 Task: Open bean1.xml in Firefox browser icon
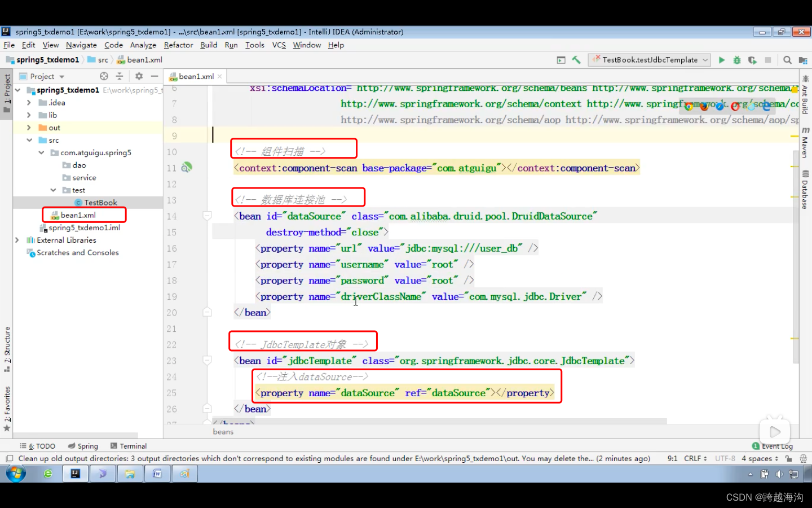704,106
